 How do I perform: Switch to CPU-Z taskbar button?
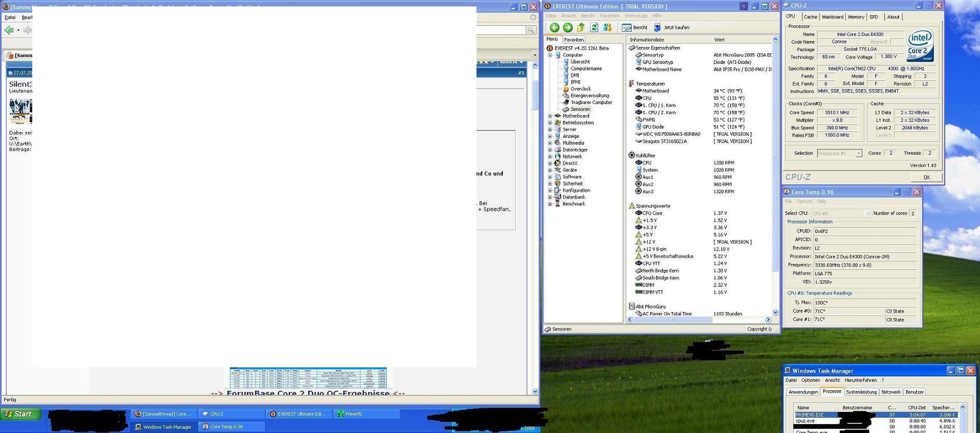click(232, 414)
